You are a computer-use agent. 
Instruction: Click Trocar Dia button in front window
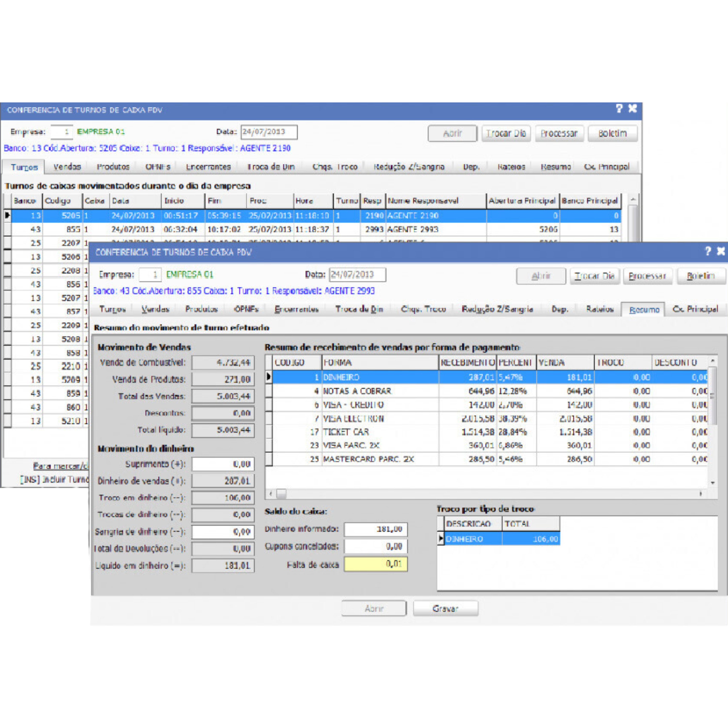tap(595, 276)
